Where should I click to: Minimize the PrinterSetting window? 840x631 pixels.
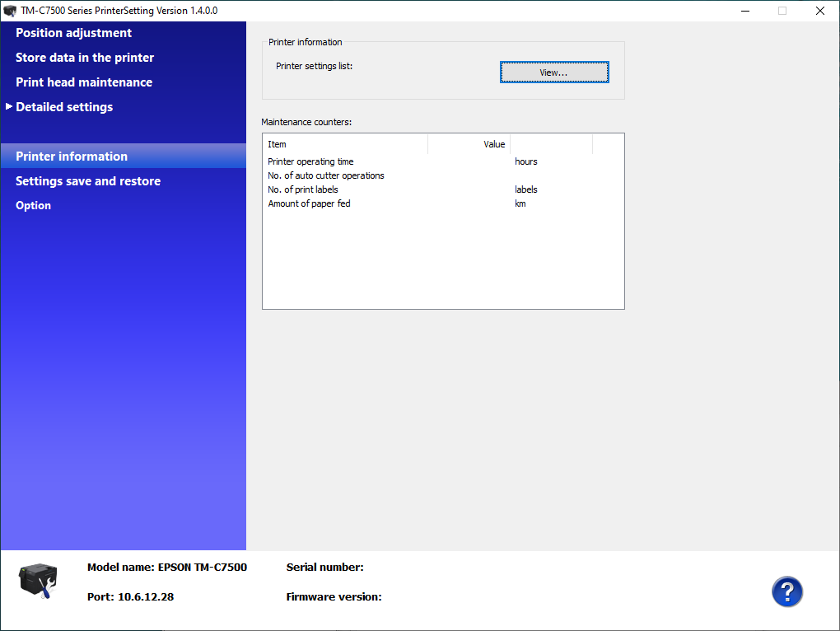(x=744, y=11)
